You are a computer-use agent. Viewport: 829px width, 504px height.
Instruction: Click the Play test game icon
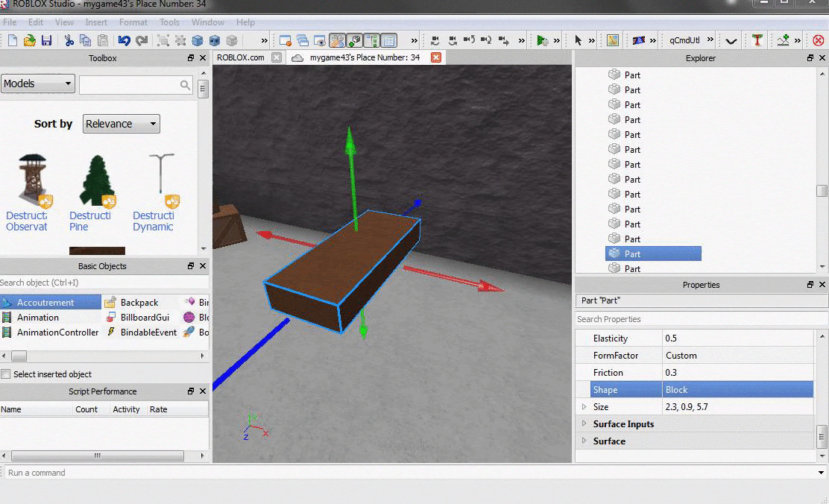[x=542, y=40]
